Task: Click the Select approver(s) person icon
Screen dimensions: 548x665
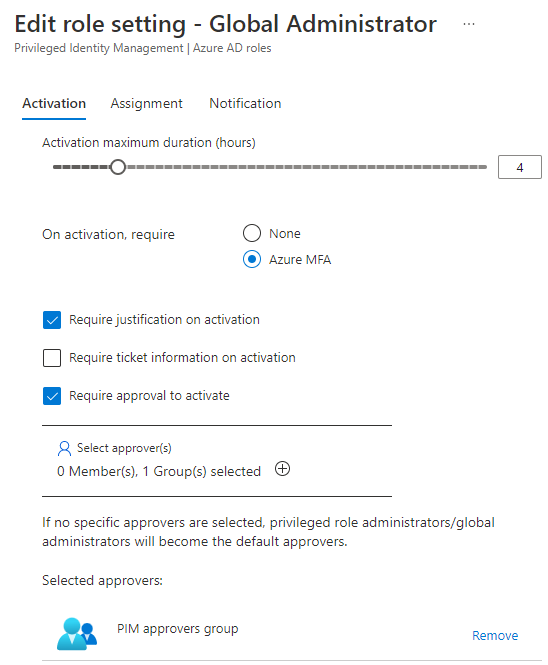Action: tap(64, 448)
